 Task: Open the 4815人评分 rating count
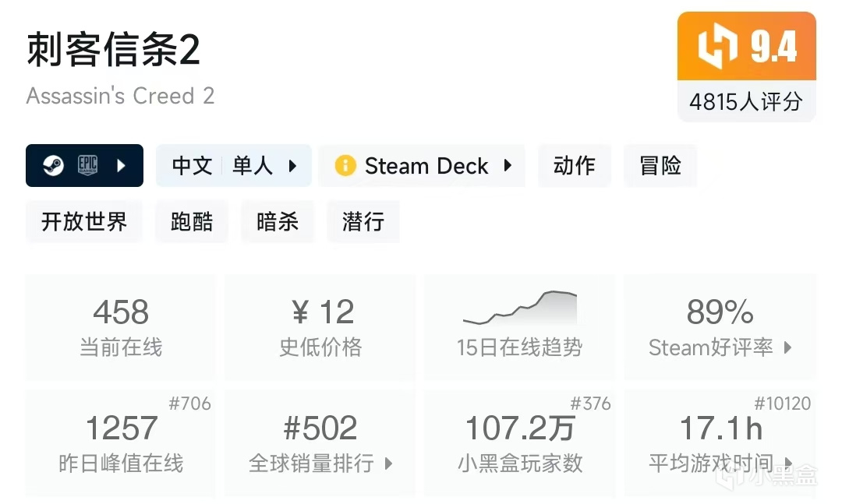[x=746, y=101]
